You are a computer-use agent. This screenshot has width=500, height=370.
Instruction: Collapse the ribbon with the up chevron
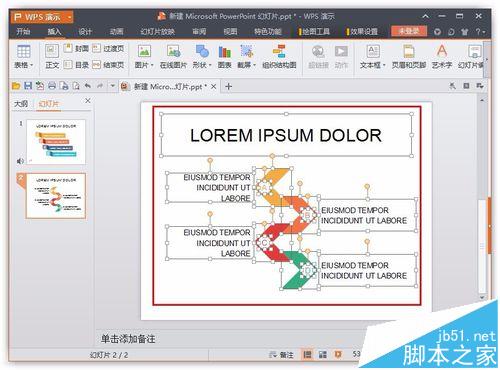(426, 16)
